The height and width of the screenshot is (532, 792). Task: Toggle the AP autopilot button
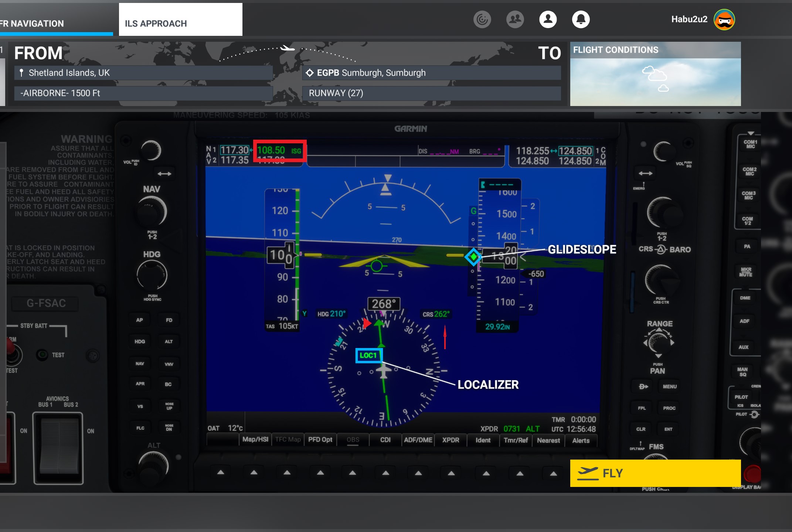139,320
